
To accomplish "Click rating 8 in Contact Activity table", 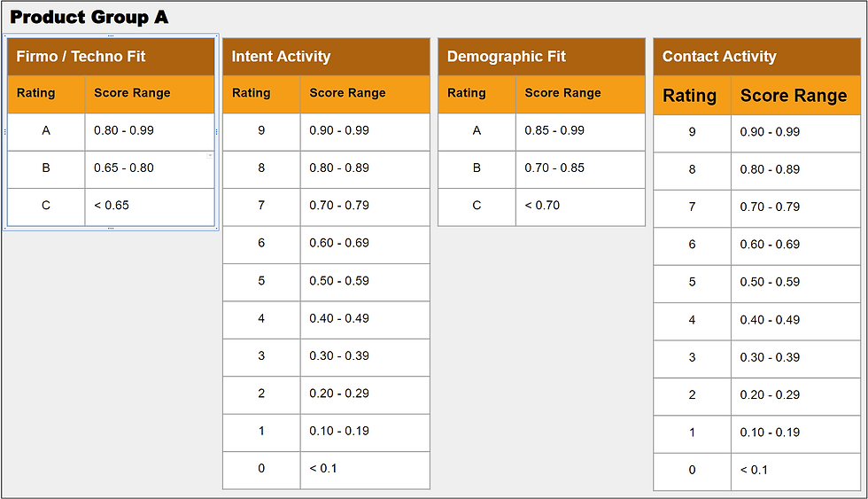I will [693, 171].
